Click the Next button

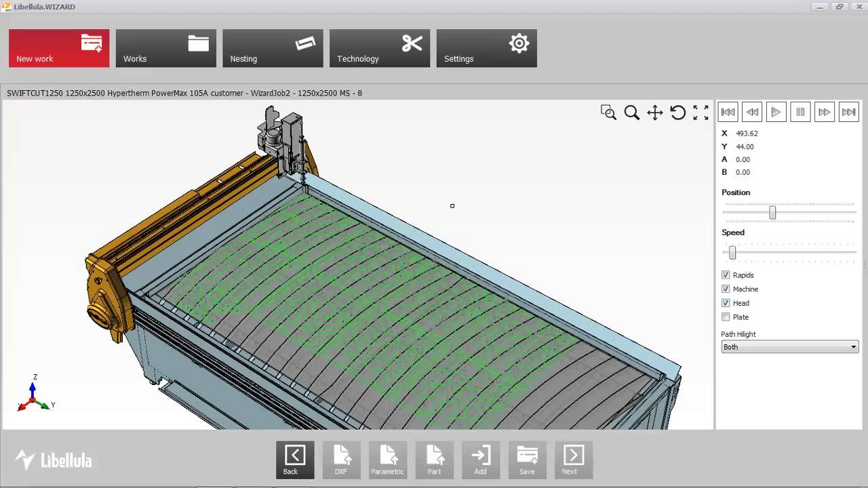[574, 460]
